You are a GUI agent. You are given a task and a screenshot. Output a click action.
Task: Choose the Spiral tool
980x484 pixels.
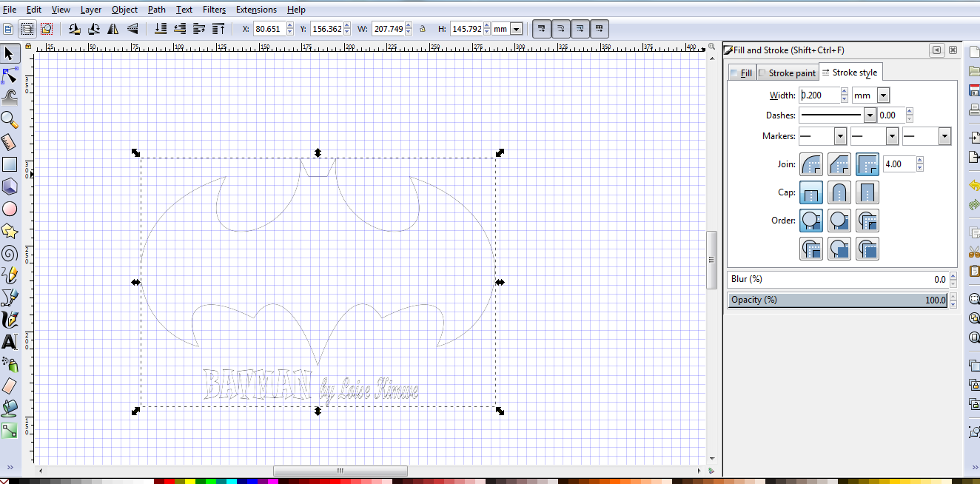[x=10, y=253]
